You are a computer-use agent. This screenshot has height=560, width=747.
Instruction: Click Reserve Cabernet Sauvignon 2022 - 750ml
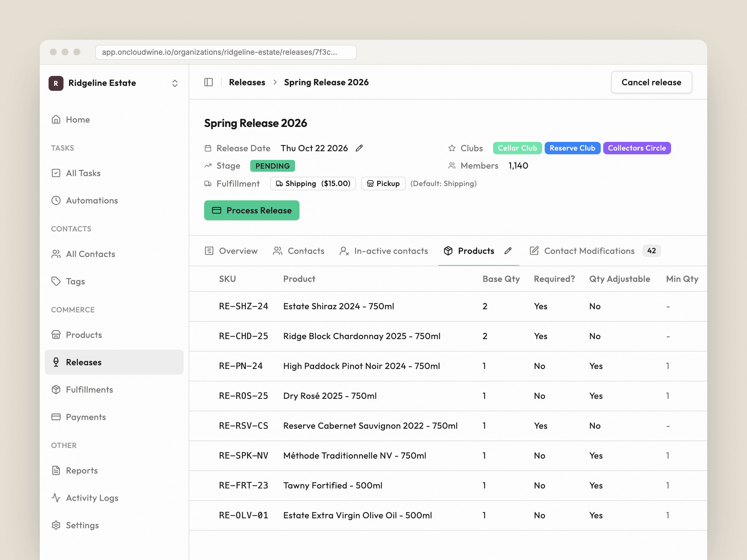(370, 426)
